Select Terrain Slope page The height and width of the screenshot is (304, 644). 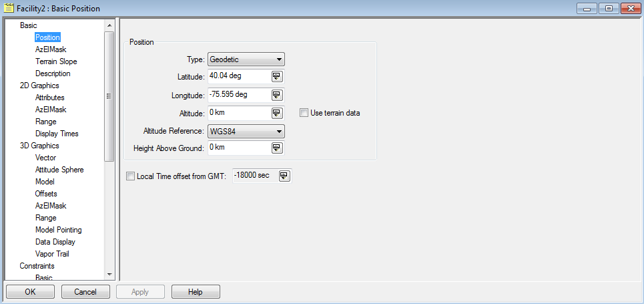pos(56,61)
